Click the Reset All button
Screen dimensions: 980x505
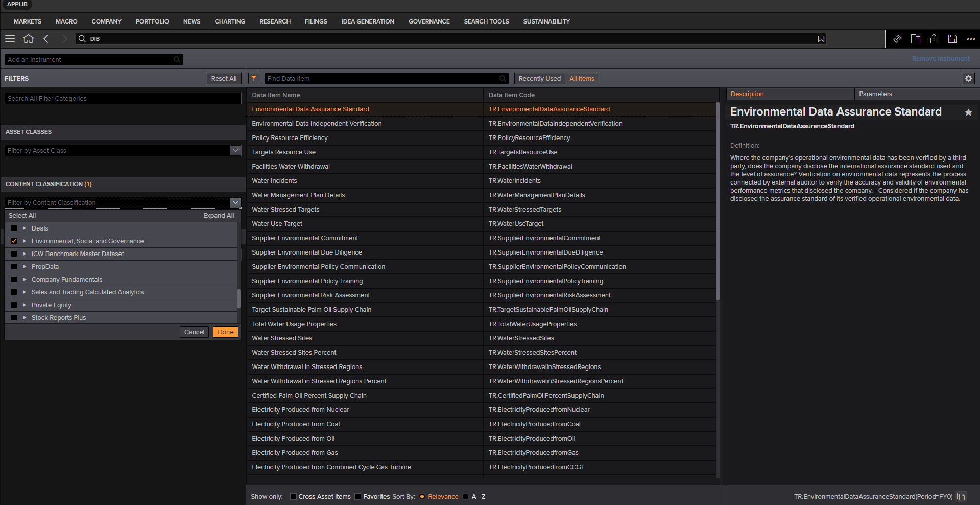224,78
